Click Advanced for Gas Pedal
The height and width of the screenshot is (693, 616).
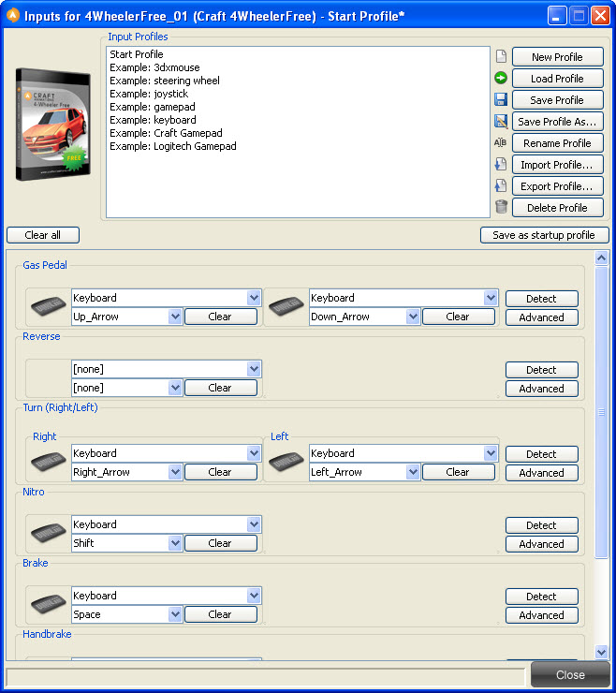point(542,317)
